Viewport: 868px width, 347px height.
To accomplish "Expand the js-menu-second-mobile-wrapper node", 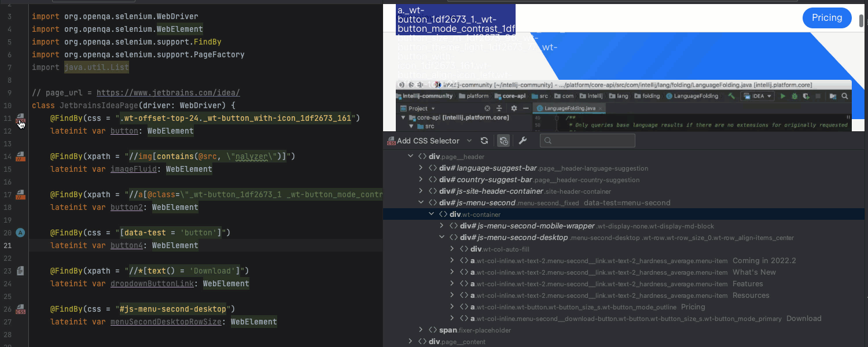I will [442, 226].
